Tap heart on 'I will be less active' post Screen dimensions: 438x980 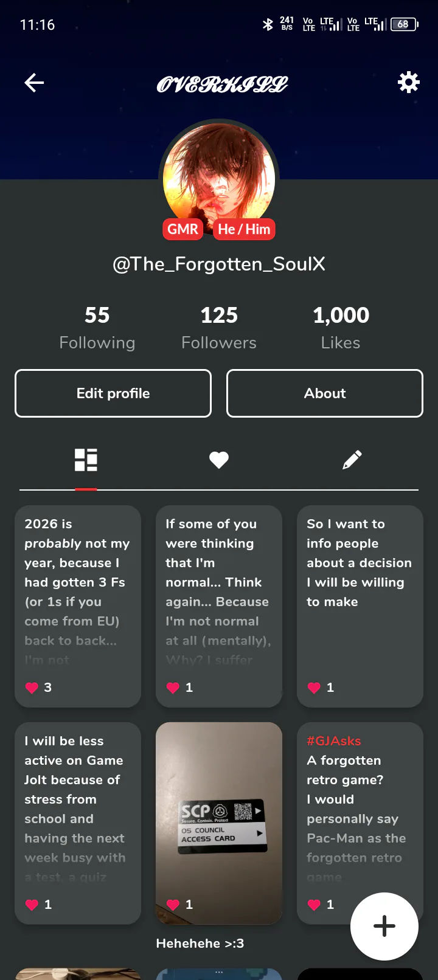pos(32,905)
